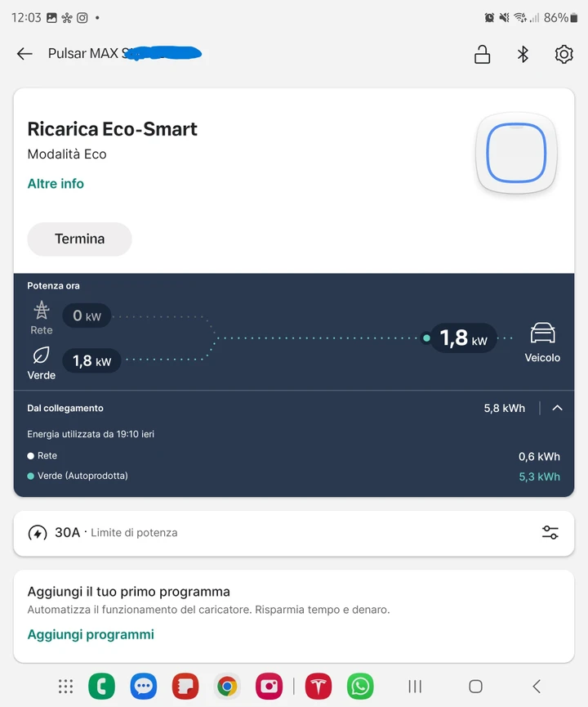Open WhatsApp from the dock
Screen dimensions: 588x707
point(360,687)
